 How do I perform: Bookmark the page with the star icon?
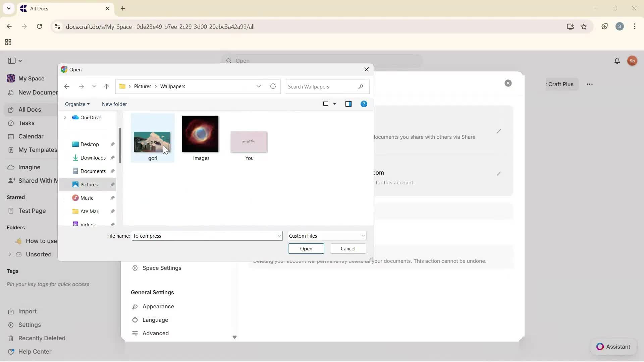(x=584, y=26)
